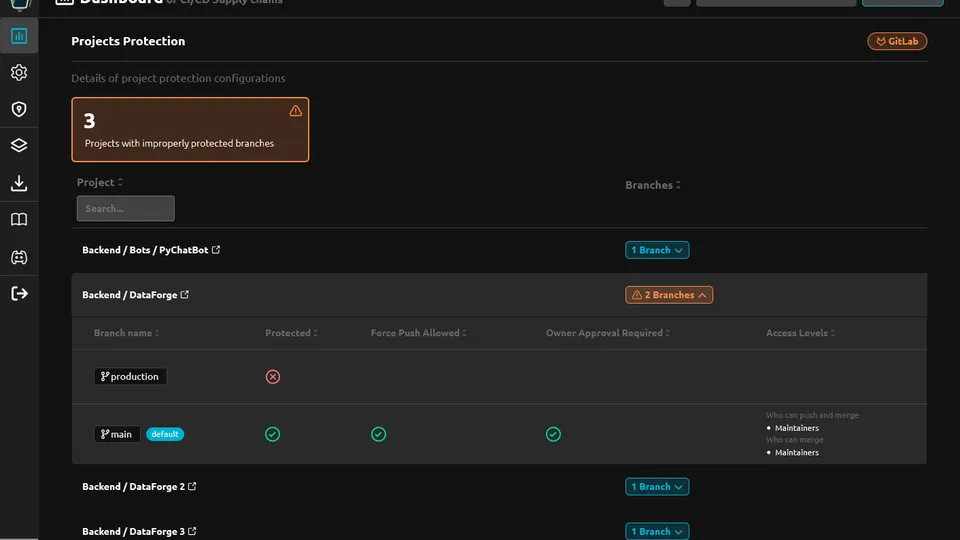Sort by Force Push Allowed column
Viewport: 960px width, 540px height.
pyautogui.click(x=419, y=333)
